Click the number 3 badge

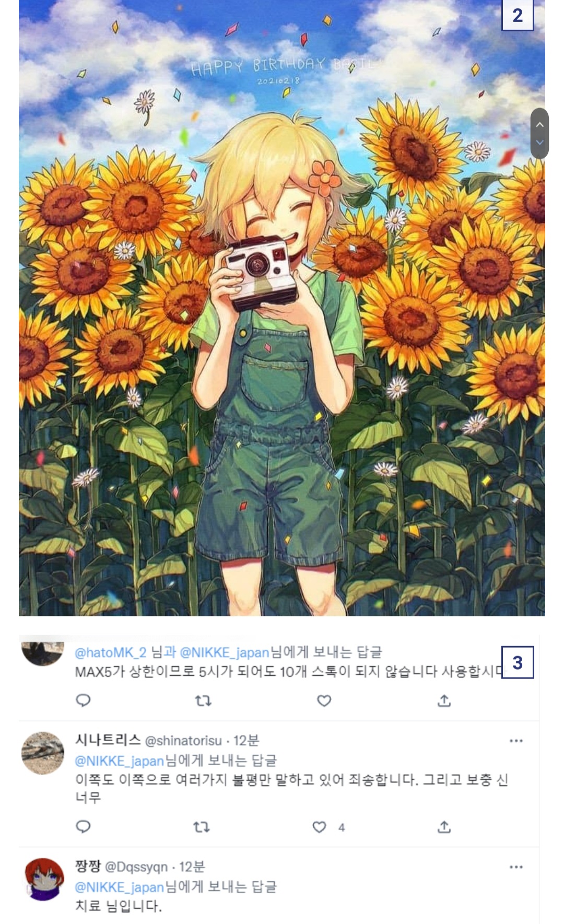tap(518, 662)
